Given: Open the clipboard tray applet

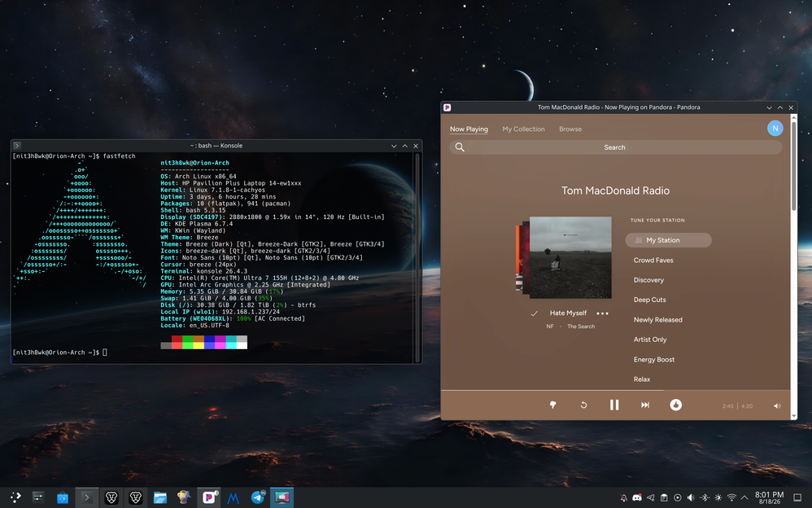Looking at the screenshot, I should coord(664,497).
